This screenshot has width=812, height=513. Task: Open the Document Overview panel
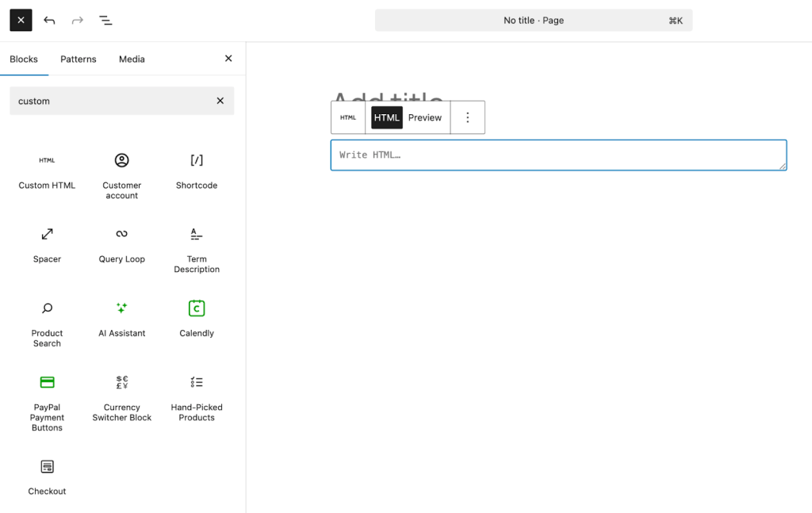105,20
